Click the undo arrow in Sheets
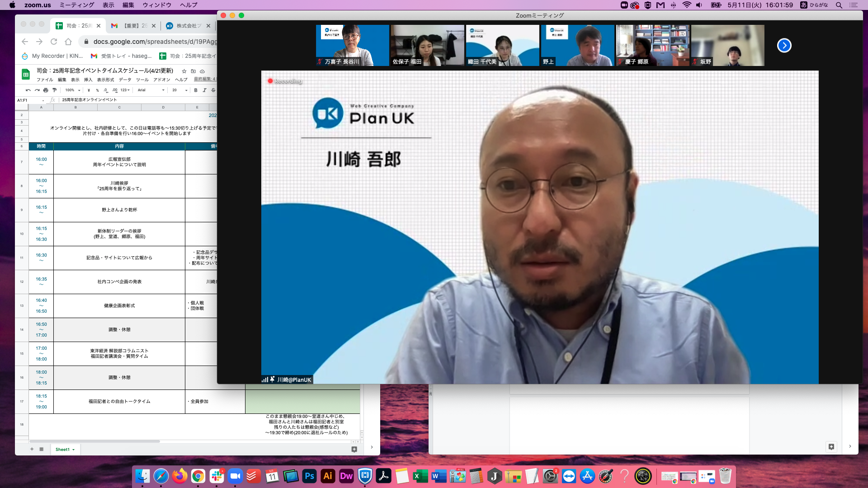The image size is (868, 488). click(28, 90)
